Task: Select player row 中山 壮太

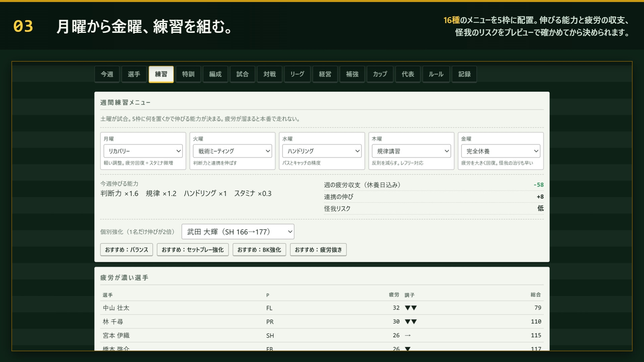Action: [x=322, y=308]
